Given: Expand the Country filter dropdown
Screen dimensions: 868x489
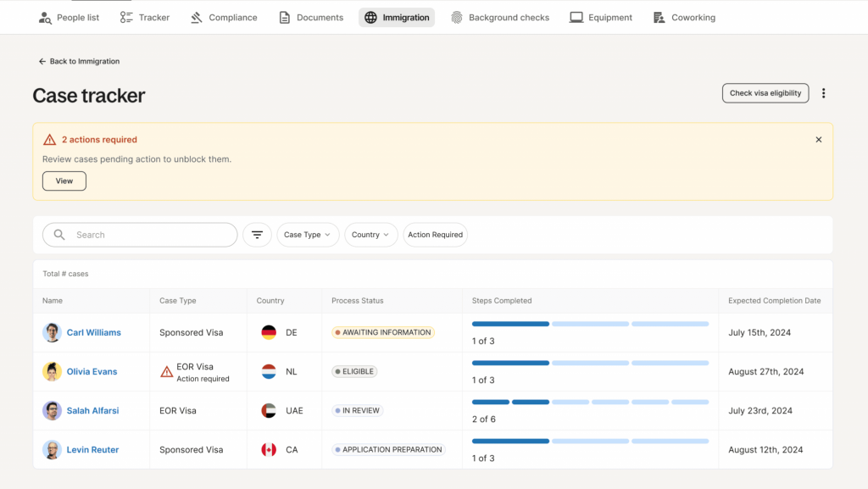Looking at the screenshot, I should (x=370, y=235).
